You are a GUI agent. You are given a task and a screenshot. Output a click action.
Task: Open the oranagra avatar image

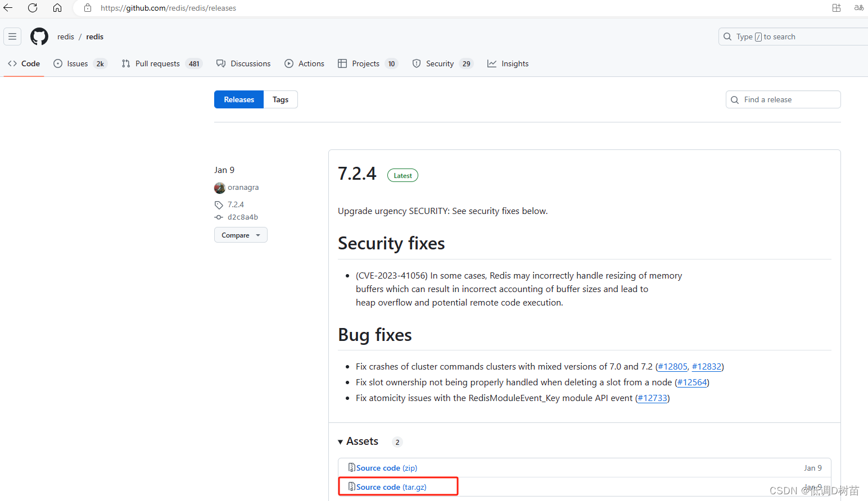tap(220, 188)
